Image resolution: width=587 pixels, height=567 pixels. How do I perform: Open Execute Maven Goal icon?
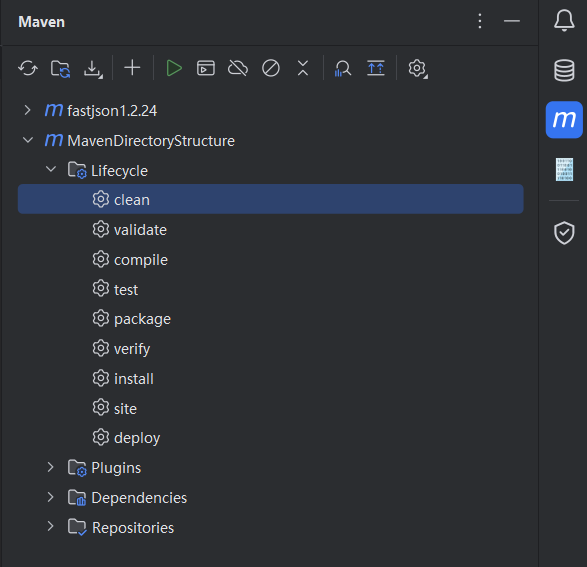pyautogui.click(x=206, y=68)
